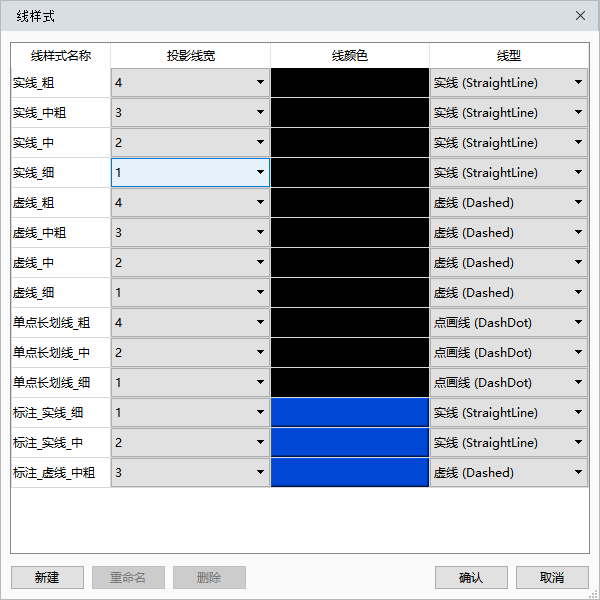
Task: Change line type of 实线_细 row
Action: click(509, 173)
